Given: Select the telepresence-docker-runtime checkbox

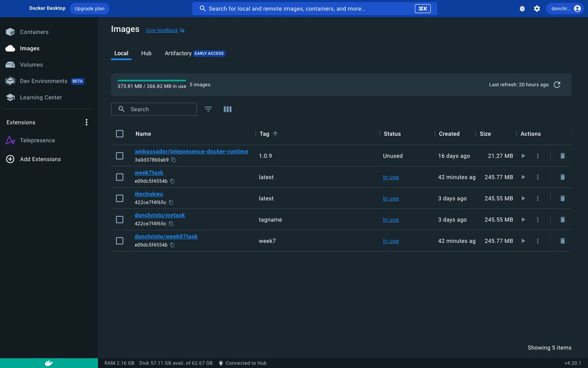Looking at the screenshot, I should pos(120,156).
